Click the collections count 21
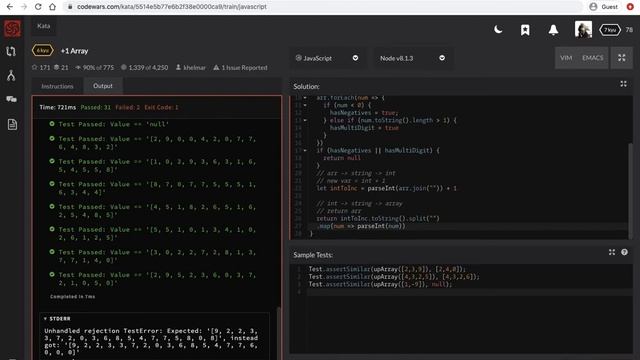 click(61, 67)
